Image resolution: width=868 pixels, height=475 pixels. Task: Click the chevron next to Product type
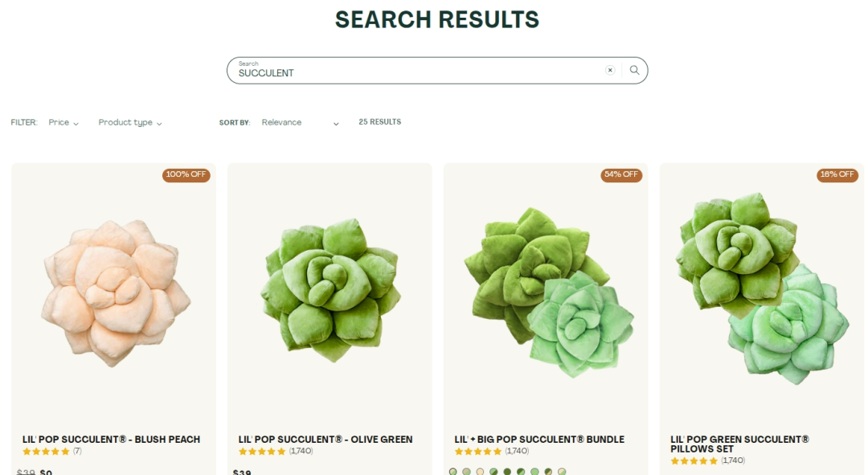[x=159, y=122]
